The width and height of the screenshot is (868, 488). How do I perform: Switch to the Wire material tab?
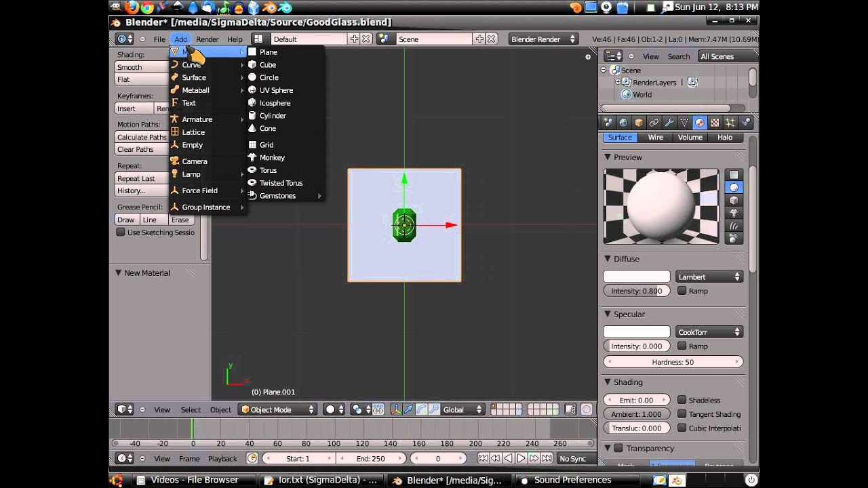pyautogui.click(x=656, y=137)
